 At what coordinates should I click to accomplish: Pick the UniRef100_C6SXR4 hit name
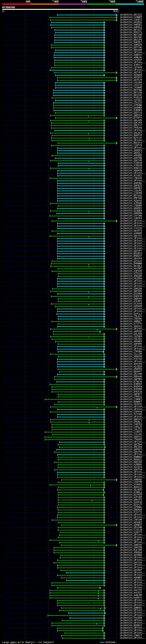coord(131,82)
